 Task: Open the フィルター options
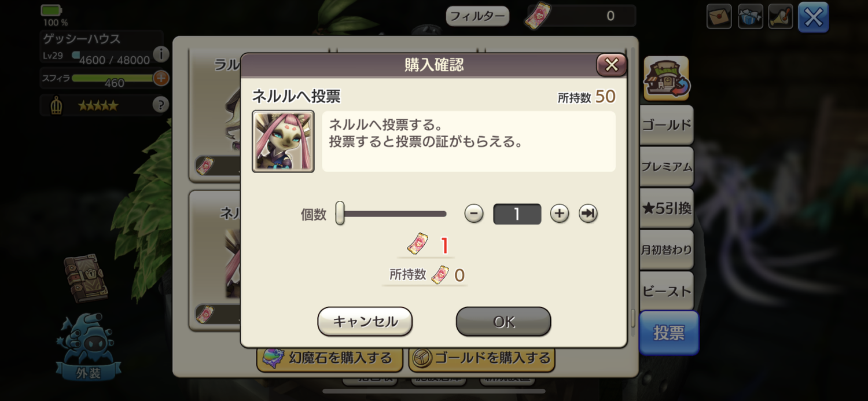(x=477, y=16)
